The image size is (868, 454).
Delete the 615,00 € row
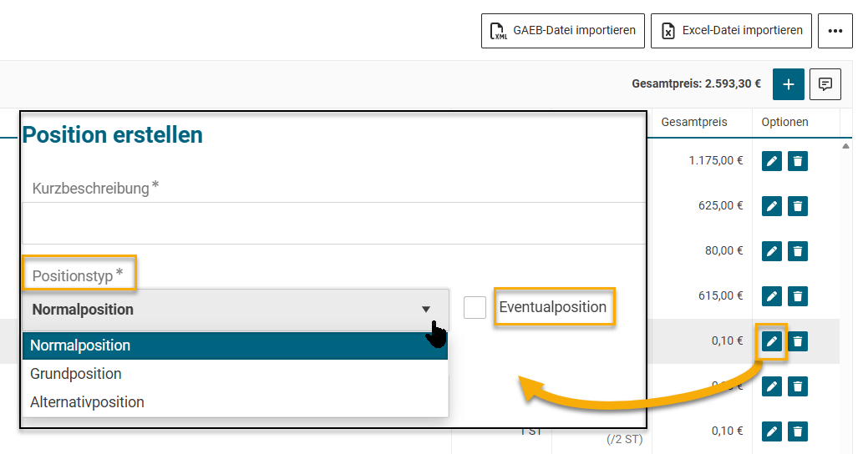pyautogui.click(x=798, y=295)
